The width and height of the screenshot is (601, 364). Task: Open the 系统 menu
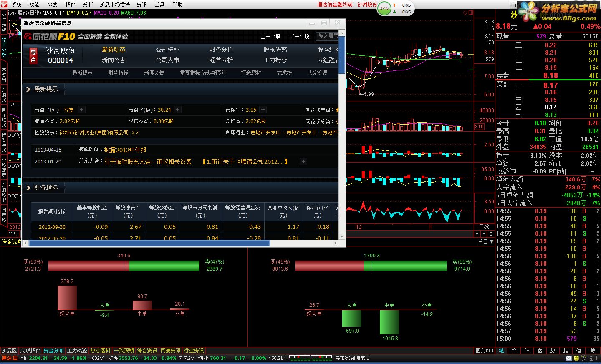[x=17, y=4]
